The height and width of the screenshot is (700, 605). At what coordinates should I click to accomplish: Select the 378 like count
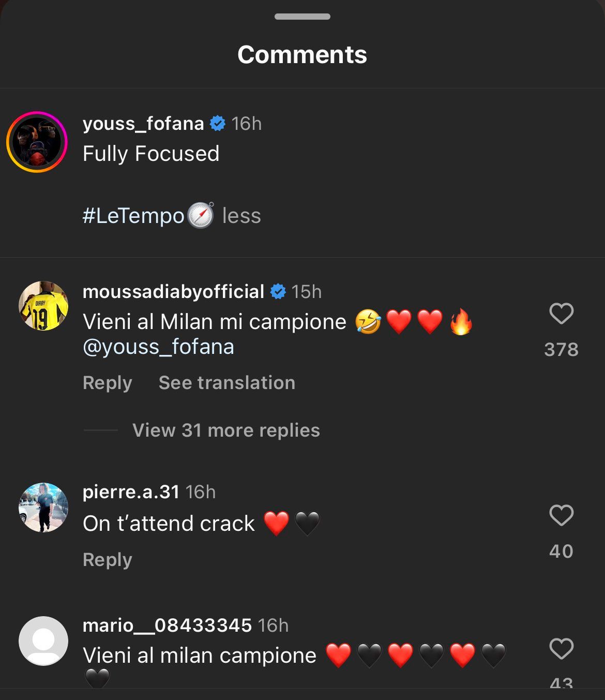tap(562, 349)
